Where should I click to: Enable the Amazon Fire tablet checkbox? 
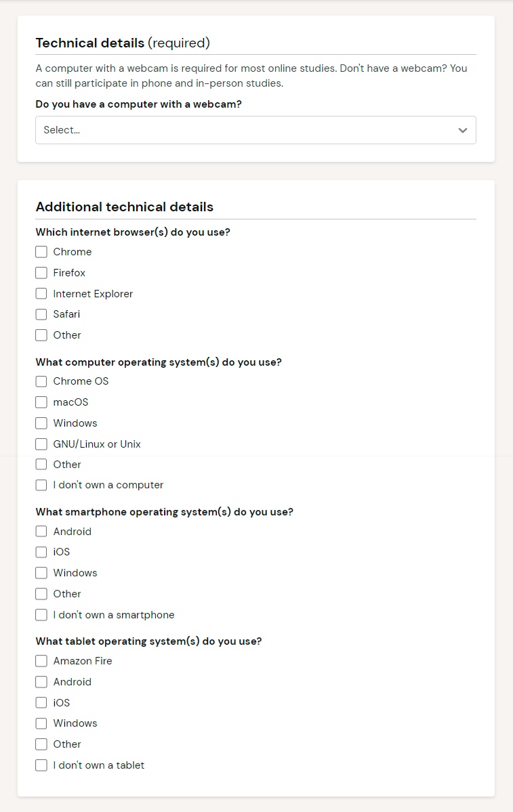pos(41,661)
